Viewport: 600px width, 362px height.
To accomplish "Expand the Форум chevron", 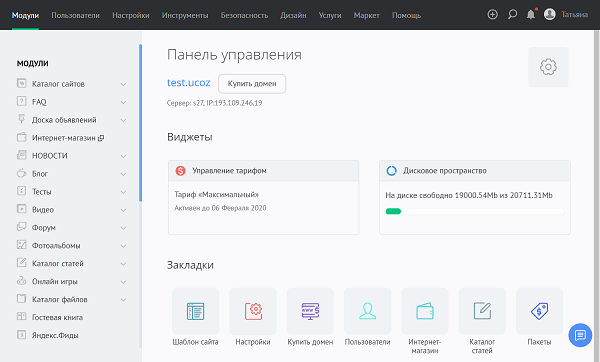I will (x=123, y=228).
